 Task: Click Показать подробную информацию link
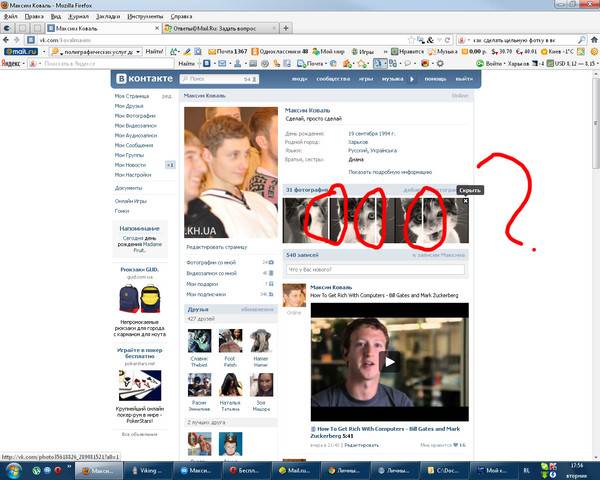(390, 172)
